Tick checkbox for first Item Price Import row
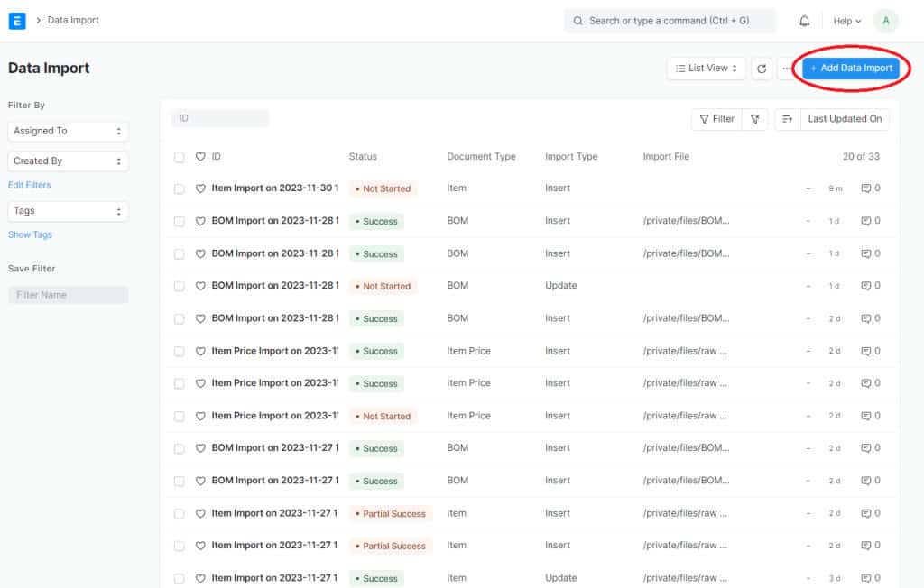This screenshot has height=588, width=924. tap(180, 351)
